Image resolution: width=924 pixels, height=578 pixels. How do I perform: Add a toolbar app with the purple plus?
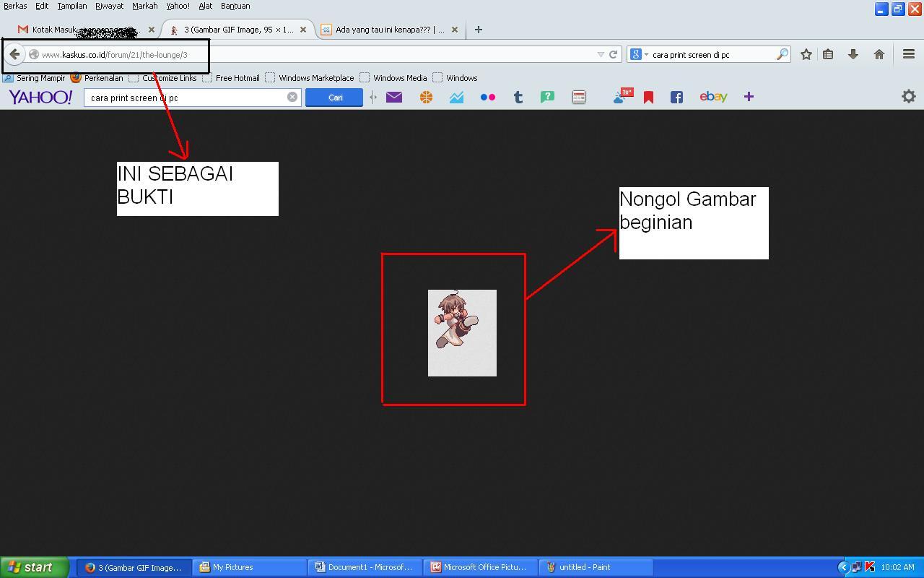tap(749, 97)
